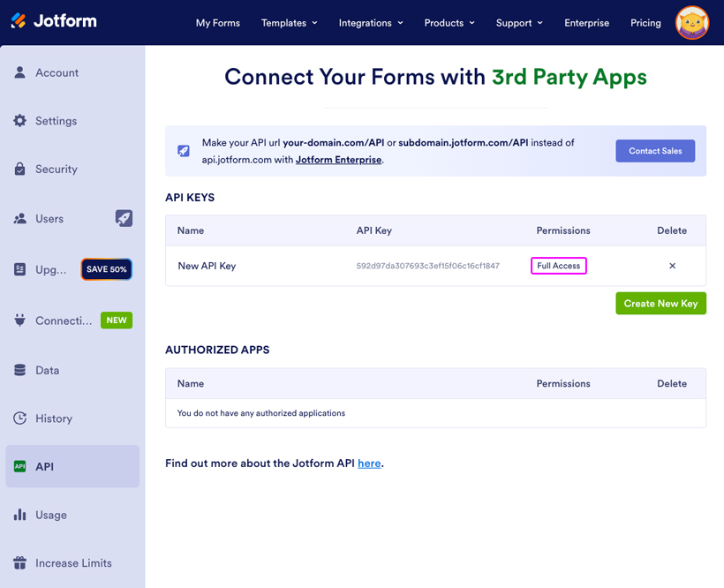Click the Upgrade billing icon
Image resolution: width=724 pixels, height=588 pixels.
pos(19,269)
